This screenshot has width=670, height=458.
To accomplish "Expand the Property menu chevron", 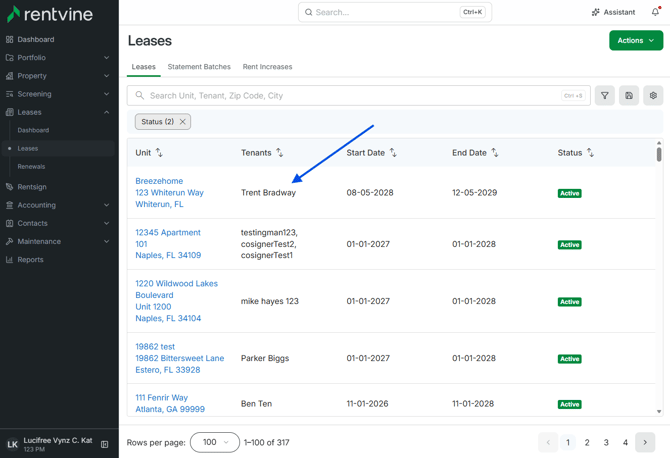I will pyautogui.click(x=106, y=76).
